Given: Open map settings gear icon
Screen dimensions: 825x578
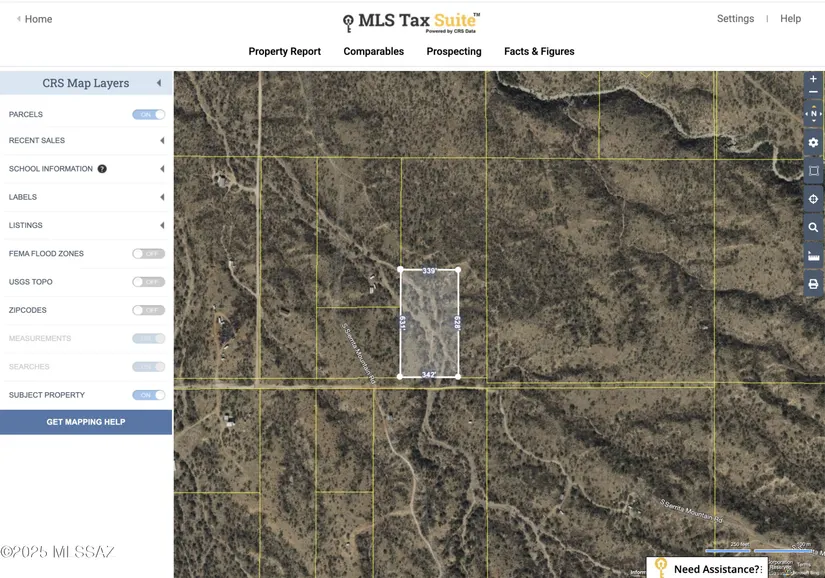Looking at the screenshot, I should point(813,143).
